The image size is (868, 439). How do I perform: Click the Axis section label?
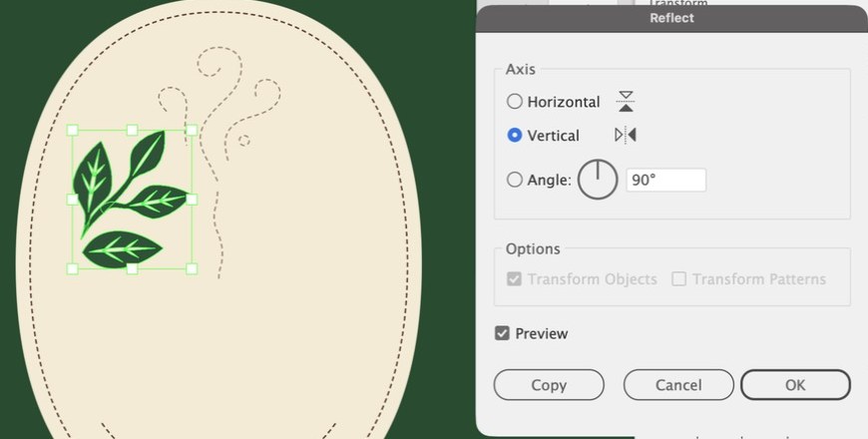(521, 69)
